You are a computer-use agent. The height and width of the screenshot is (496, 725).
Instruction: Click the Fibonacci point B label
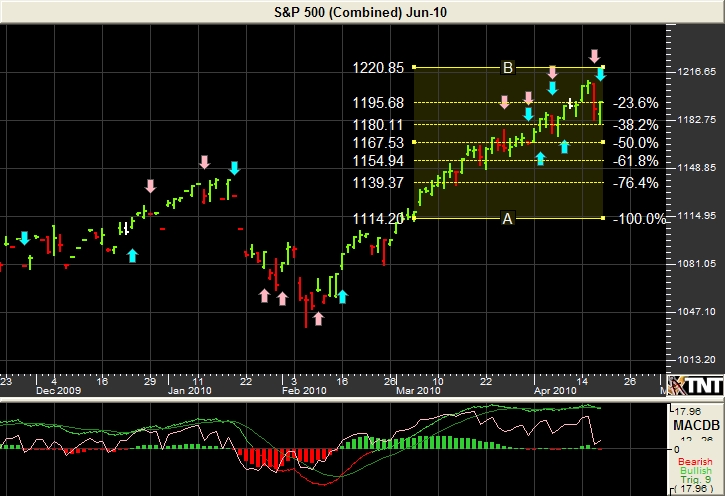pos(508,68)
